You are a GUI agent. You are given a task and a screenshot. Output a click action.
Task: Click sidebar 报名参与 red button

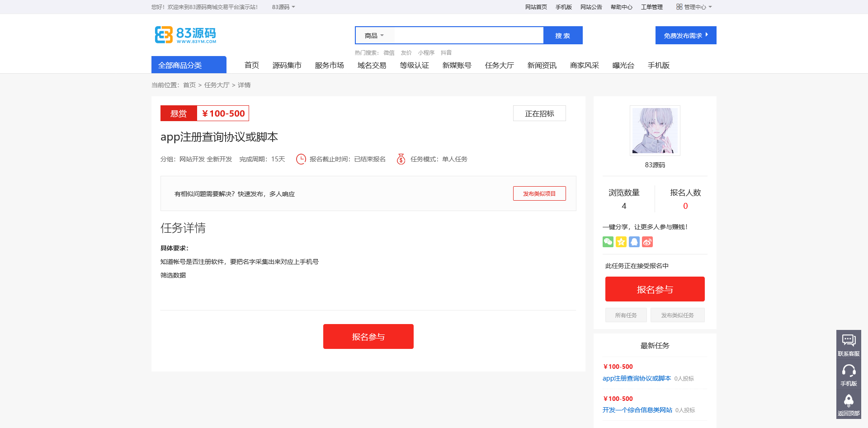(x=655, y=289)
